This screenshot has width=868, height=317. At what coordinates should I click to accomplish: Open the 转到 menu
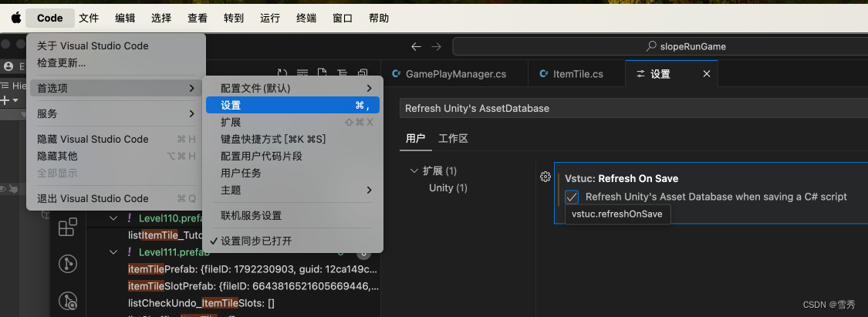(x=234, y=19)
